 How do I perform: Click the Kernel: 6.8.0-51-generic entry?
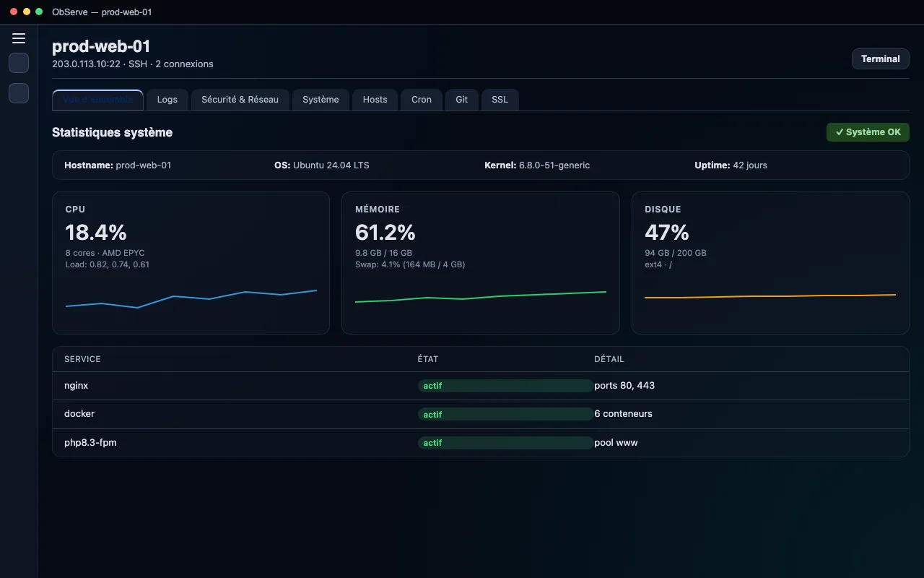(x=537, y=165)
